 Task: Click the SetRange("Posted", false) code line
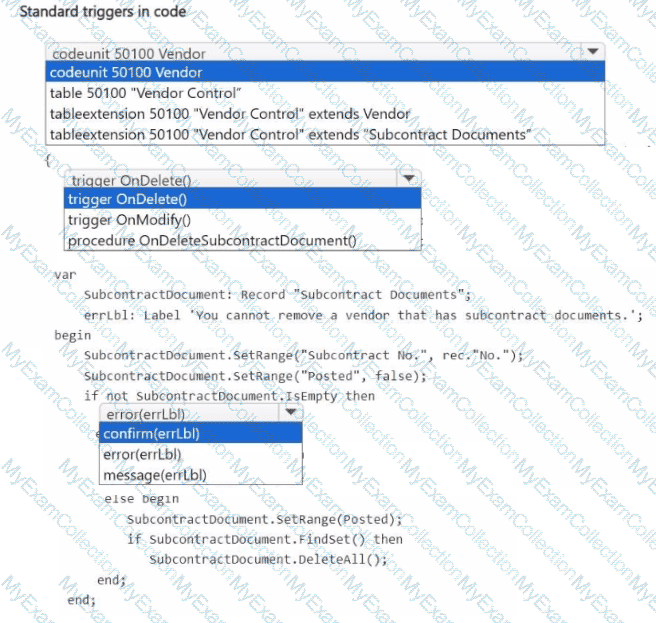(x=255, y=376)
